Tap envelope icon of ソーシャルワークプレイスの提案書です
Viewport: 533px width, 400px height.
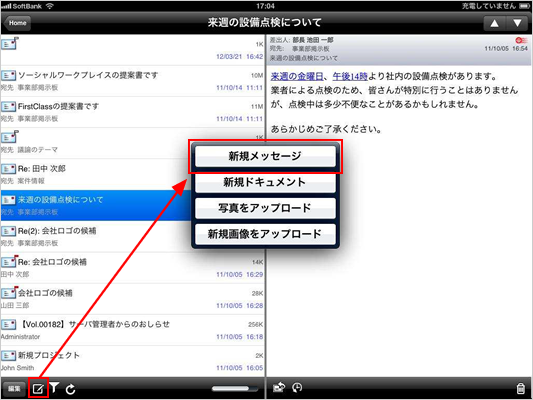(8, 75)
